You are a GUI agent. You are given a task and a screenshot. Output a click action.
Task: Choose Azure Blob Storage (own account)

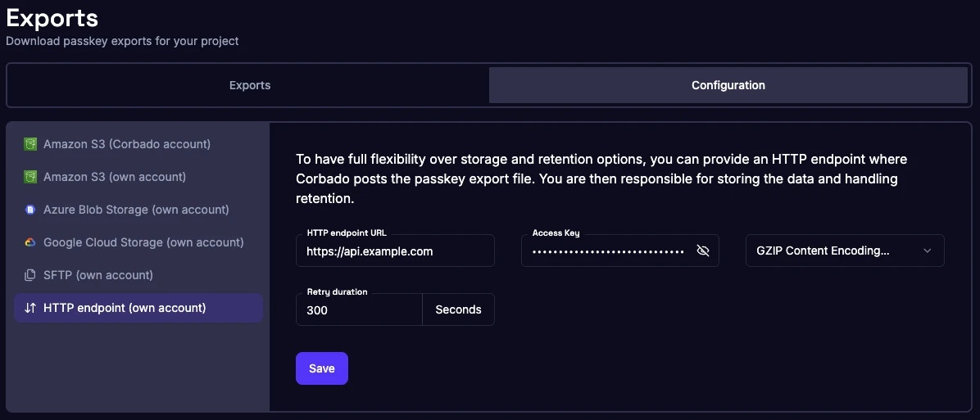(x=136, y=210)
